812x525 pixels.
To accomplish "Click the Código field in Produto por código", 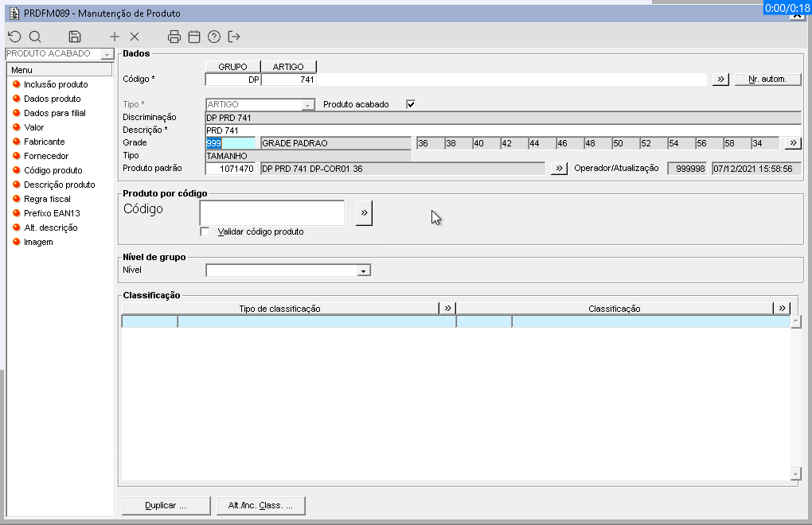I will pyautogui.click(x=272, y=213).
